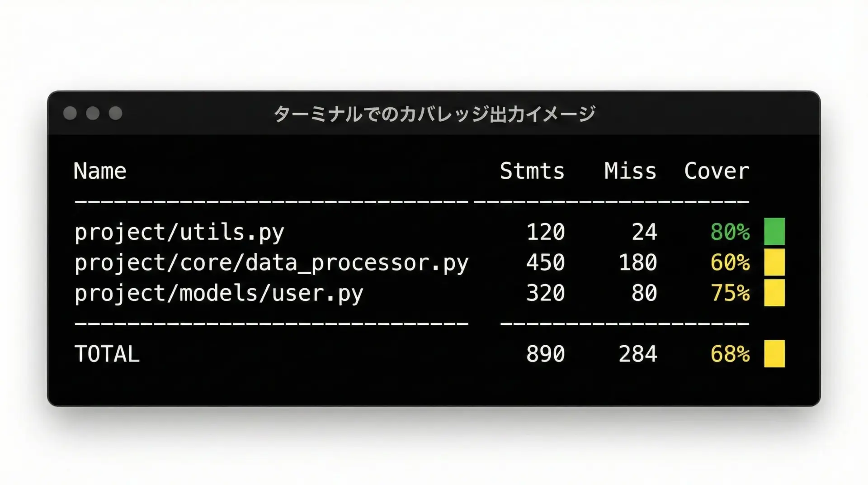This screenshot has width=868, height=485.
Task: Click the yellow swatch beside 68% total
Action: (x=774, y=354)
